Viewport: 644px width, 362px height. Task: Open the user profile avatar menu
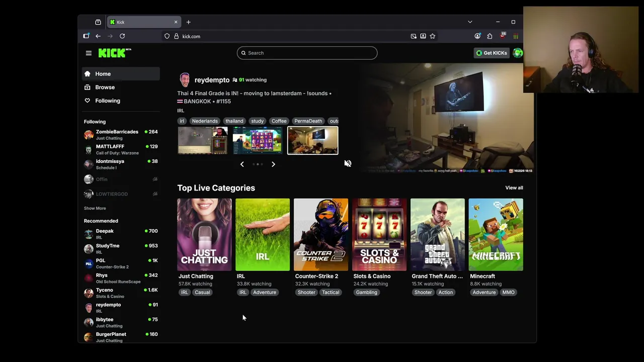517,53
